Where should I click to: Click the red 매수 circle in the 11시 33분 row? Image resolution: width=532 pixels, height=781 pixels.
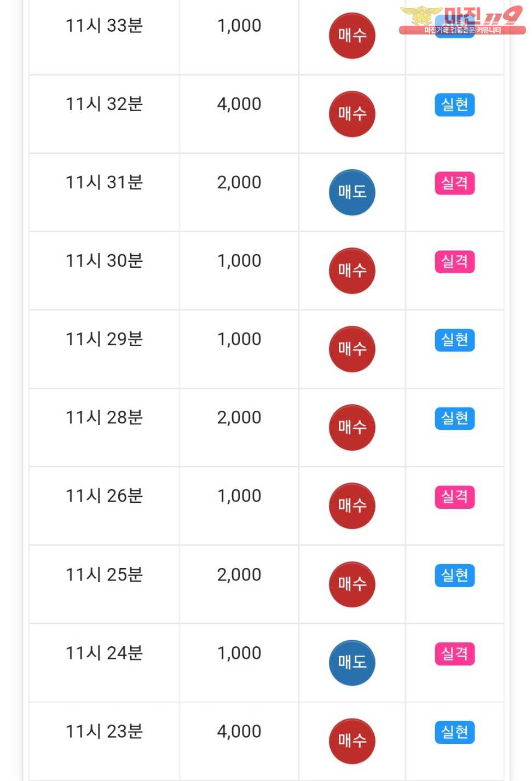pos(352,36)
